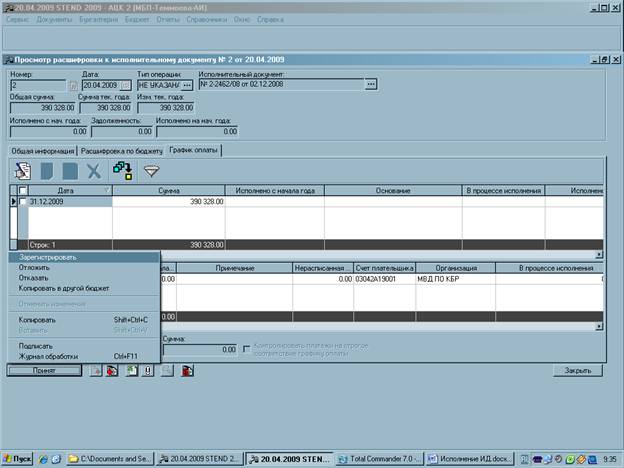Viewport: 624px width, 468px height.
Task: Click the calculator icon in Номер field
Action: tap(72, 85)
